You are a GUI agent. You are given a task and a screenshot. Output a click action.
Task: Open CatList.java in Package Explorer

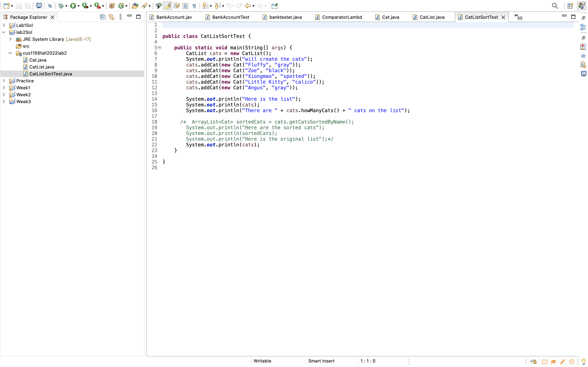pos(42,67)
